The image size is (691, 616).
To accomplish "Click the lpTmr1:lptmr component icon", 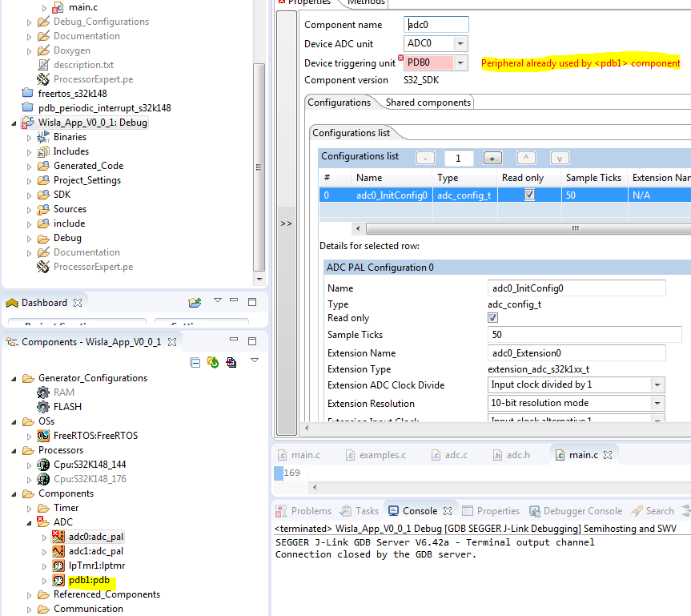I will point(58,566).
